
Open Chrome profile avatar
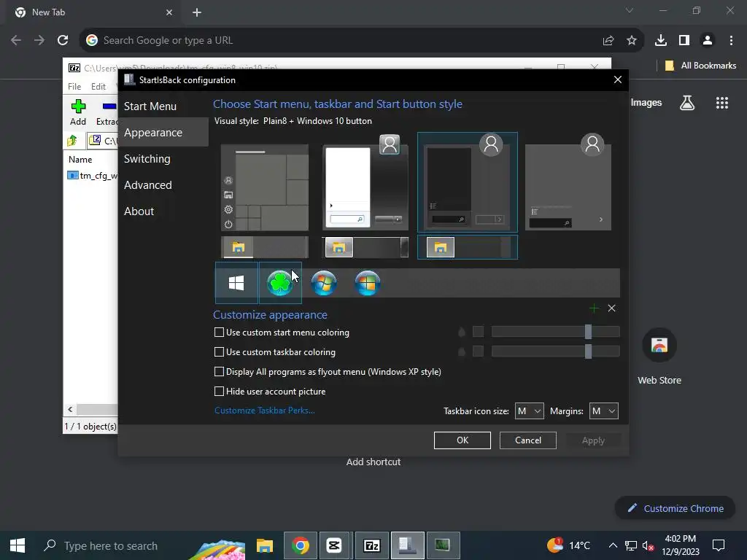[708, 40]
